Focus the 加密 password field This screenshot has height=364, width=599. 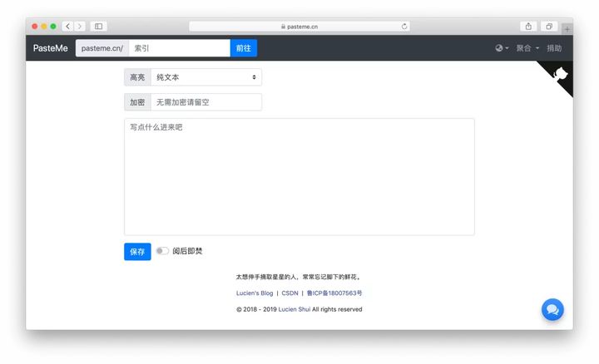206,102
